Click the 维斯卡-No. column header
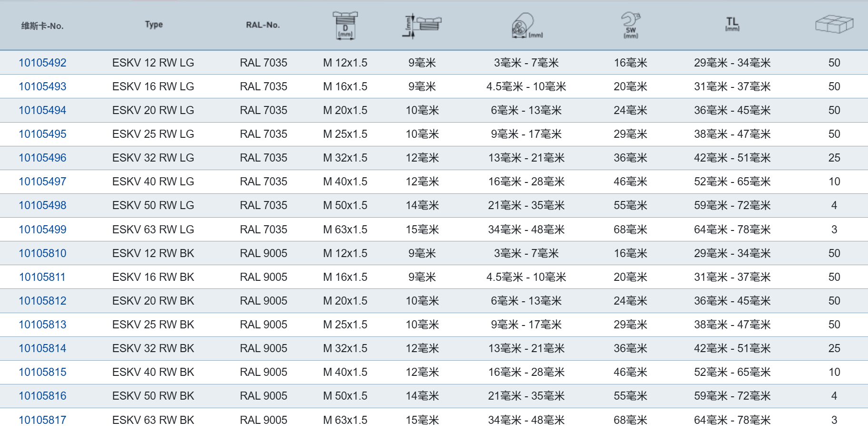 (x=42, y=26)
